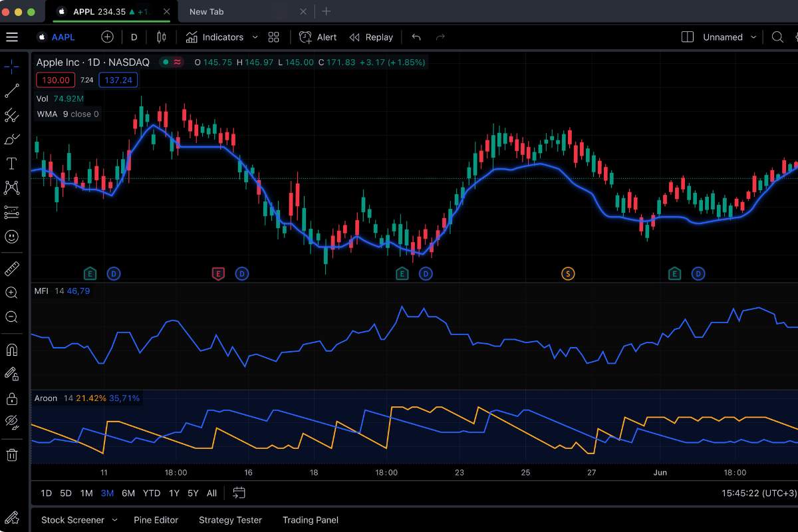The height and width of the screenshot is (532, 798).
Task: Open the Pine Editor tab
Action: pos(156,520)
